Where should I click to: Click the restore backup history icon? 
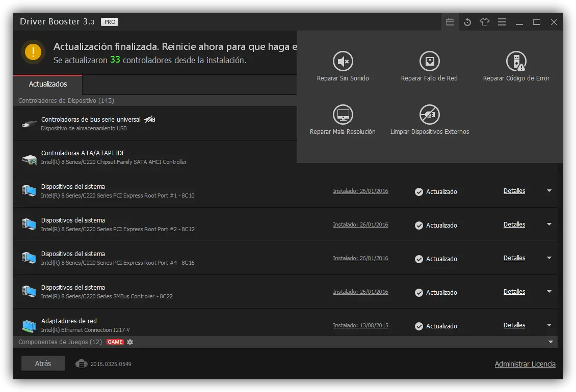(x=467, y=22)
